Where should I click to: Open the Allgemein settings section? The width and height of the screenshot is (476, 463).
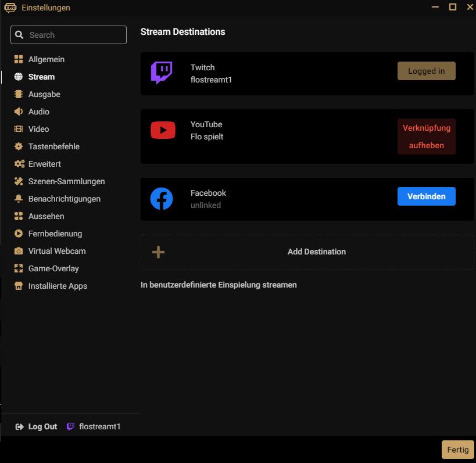click(46, 59)
